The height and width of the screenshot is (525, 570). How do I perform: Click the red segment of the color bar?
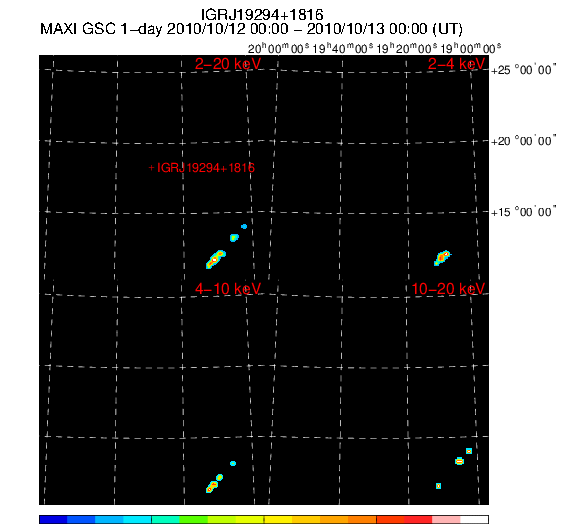[418, 519]
